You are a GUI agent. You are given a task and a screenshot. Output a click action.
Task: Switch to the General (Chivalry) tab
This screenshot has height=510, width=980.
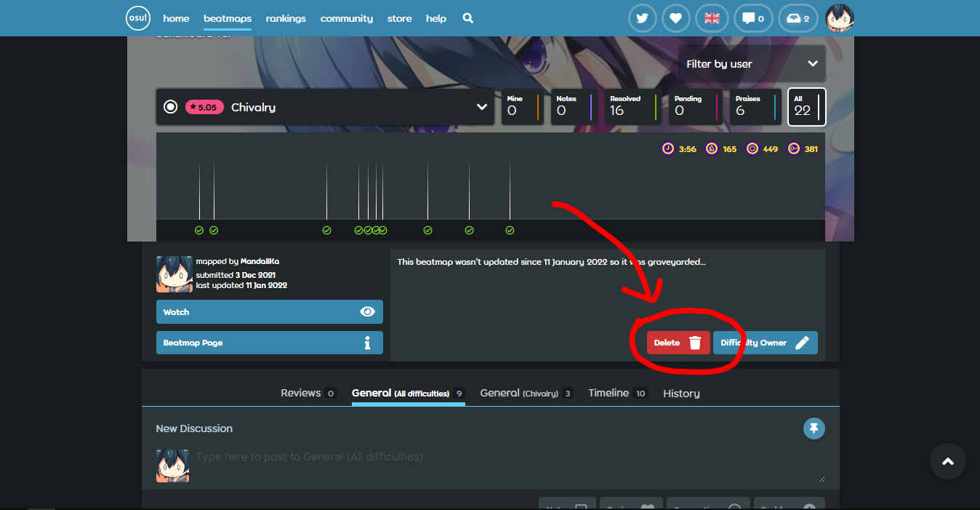click(527, 393)
